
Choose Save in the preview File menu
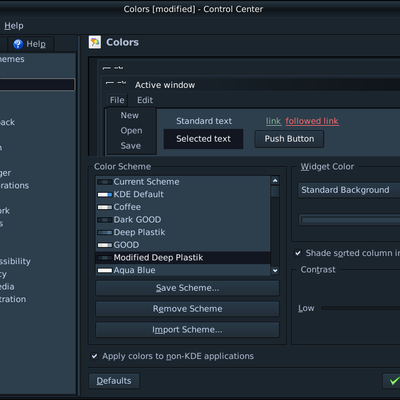point(131,146)
